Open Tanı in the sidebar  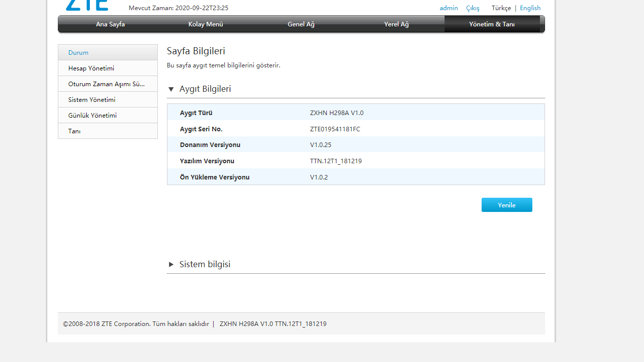(x=108, y=131)
